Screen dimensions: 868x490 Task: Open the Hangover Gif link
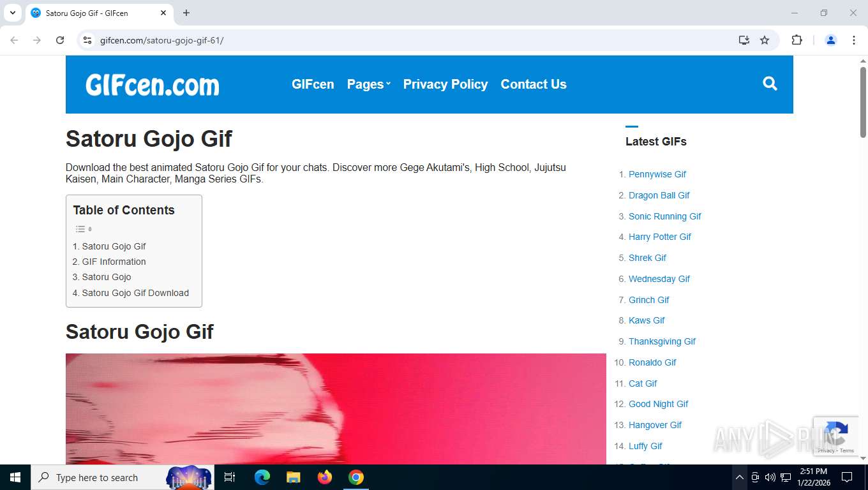(x=655, y=425)
